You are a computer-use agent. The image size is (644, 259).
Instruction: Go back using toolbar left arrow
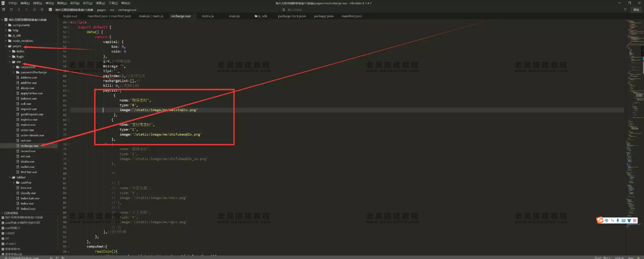pyautogui.click(x=19, y=9)
